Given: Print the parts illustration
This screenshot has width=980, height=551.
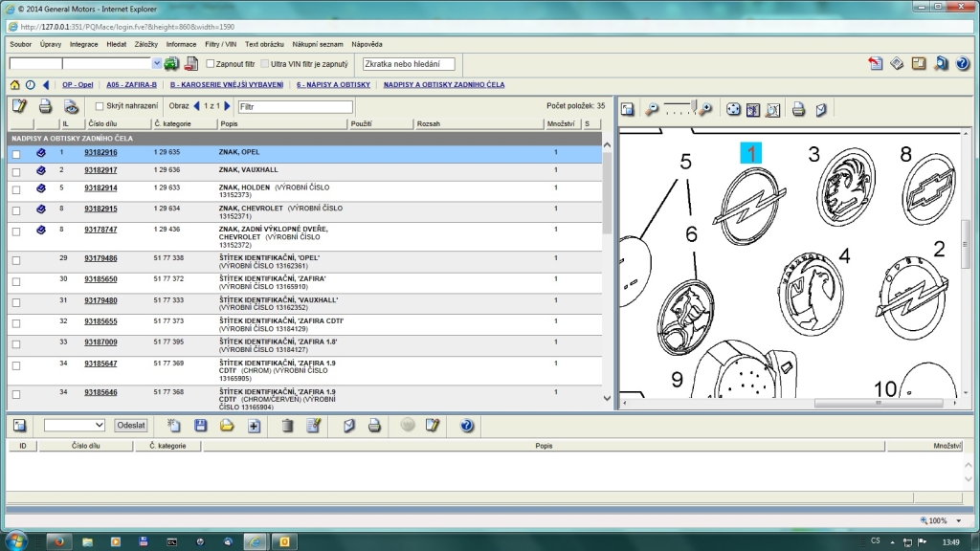Looking at the screenshot, I should tap(798, 109).
